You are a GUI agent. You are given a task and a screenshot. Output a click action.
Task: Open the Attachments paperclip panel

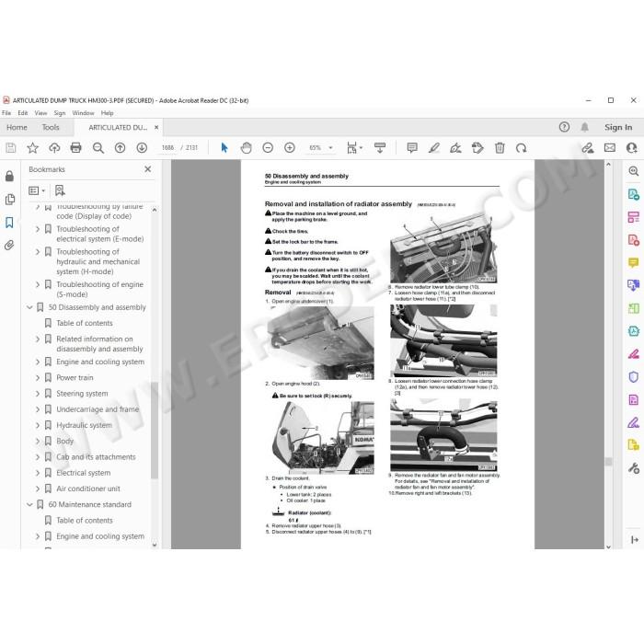click(9, 246)
